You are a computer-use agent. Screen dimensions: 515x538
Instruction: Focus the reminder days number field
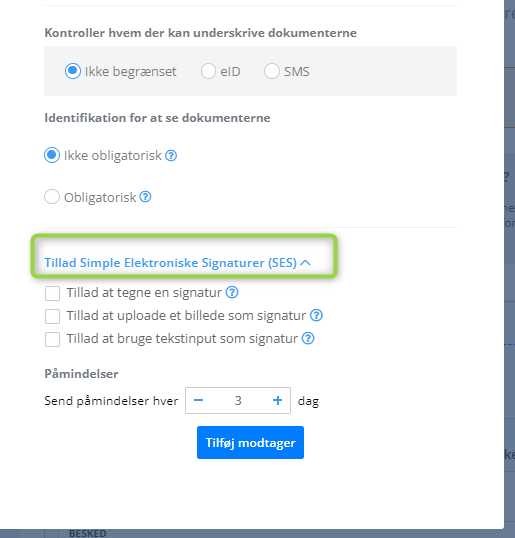point(238,400)
